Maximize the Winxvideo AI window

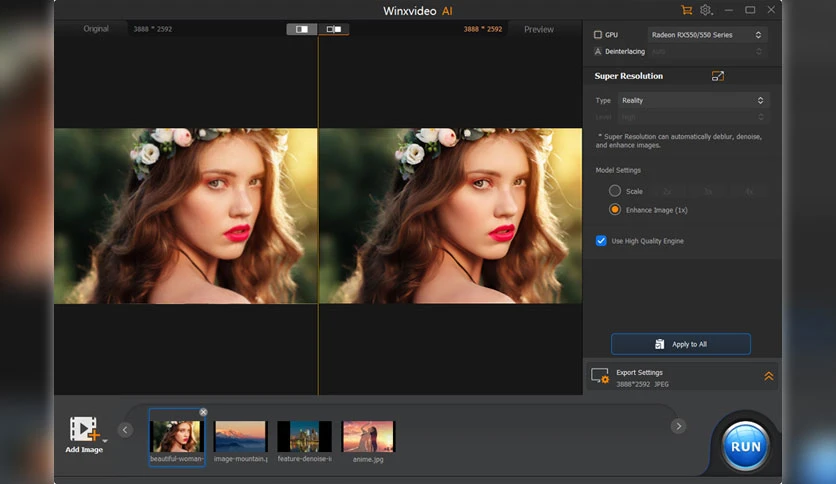pos(750,10)
